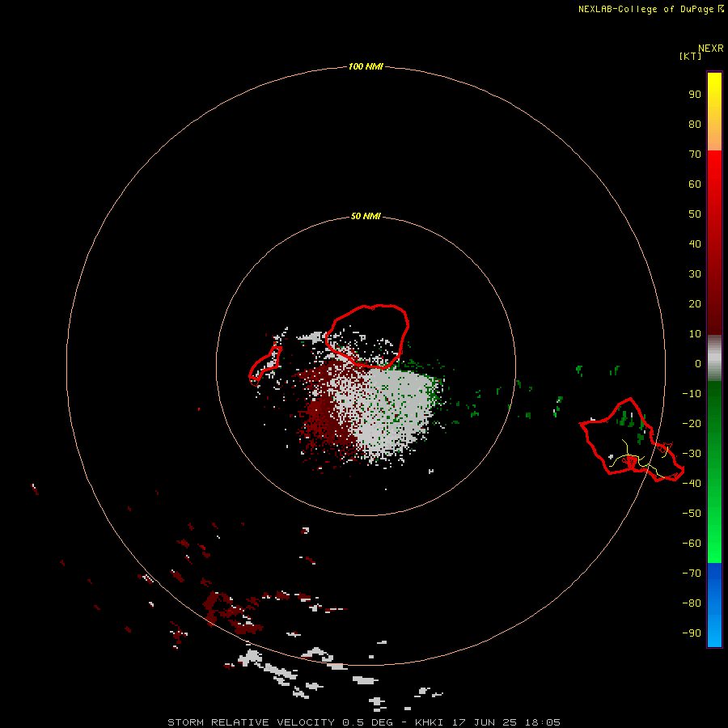Click the blue segment of the color bar
This screenshot has width=728, height=728.
(714, 604)
